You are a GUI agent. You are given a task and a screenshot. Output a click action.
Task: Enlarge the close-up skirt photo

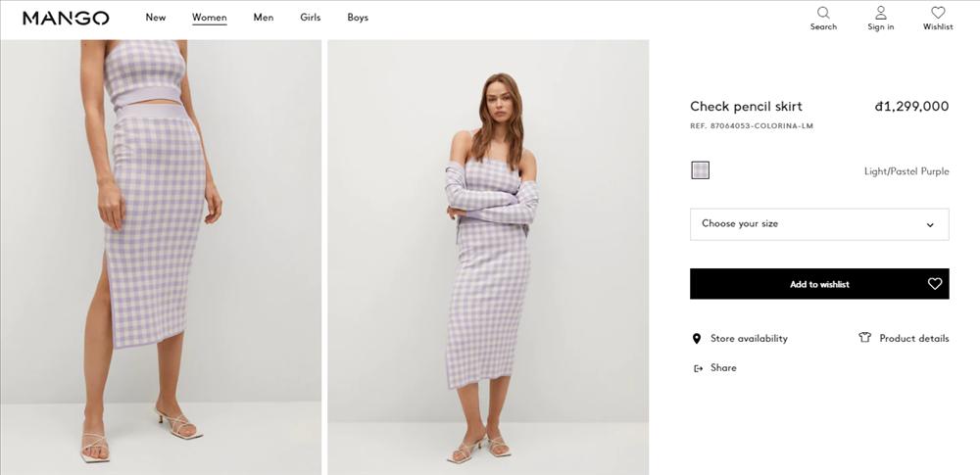161,257
